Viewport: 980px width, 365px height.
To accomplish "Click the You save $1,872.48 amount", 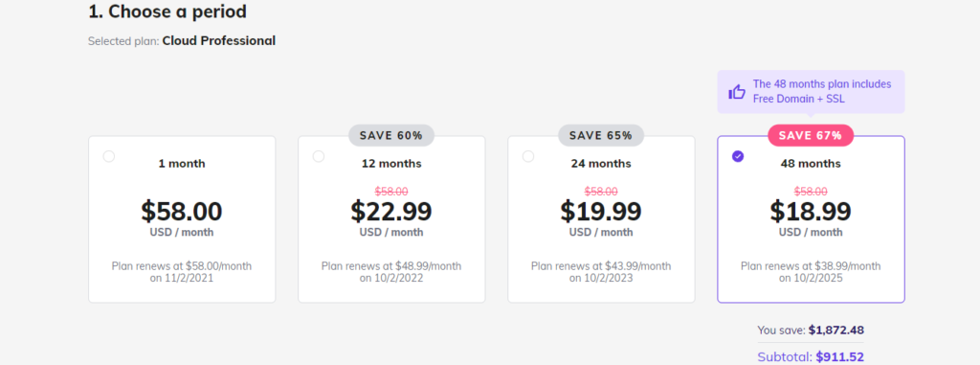I will 836,330.
